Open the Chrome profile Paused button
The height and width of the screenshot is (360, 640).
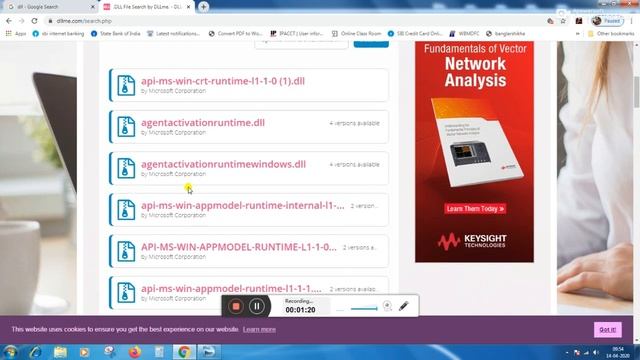608,21
